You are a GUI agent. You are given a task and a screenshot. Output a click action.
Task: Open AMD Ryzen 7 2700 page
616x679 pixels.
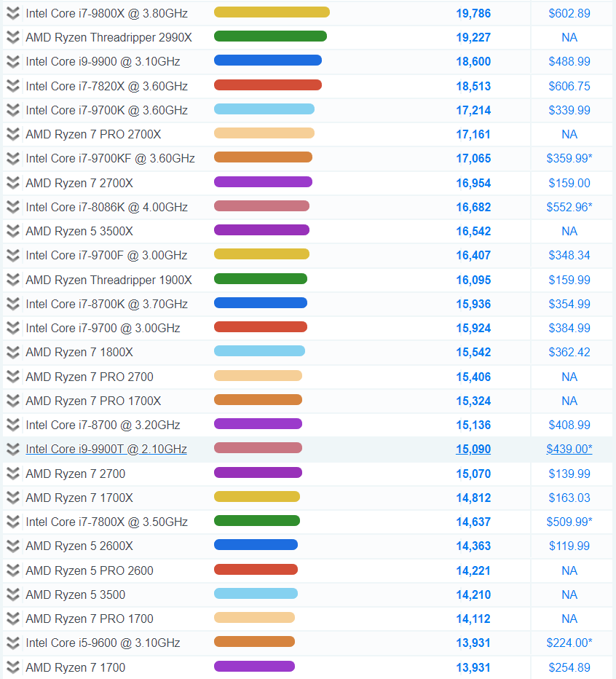(75, 474)
